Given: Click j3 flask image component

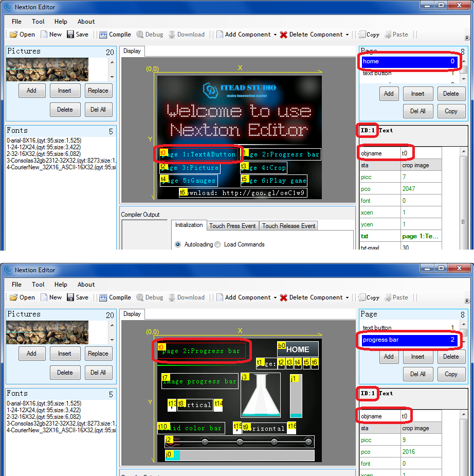Looking at the screenshot, I should 261,395.
